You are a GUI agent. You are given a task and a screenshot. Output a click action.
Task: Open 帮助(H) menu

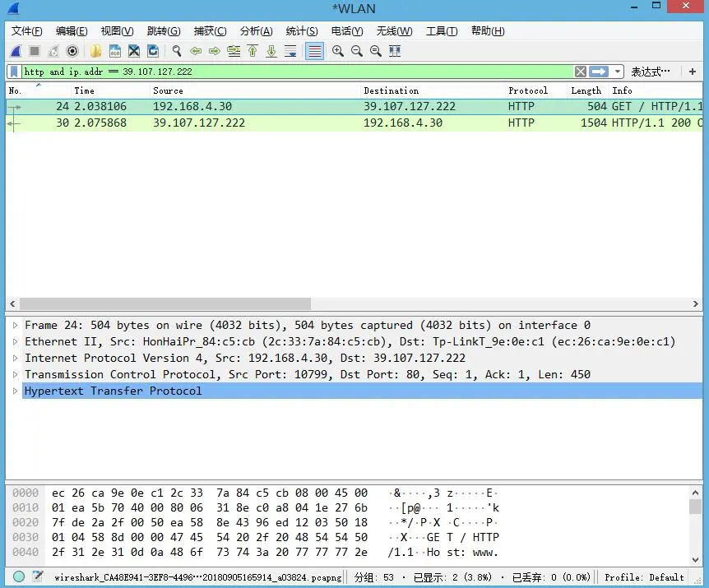pos(488,31)
